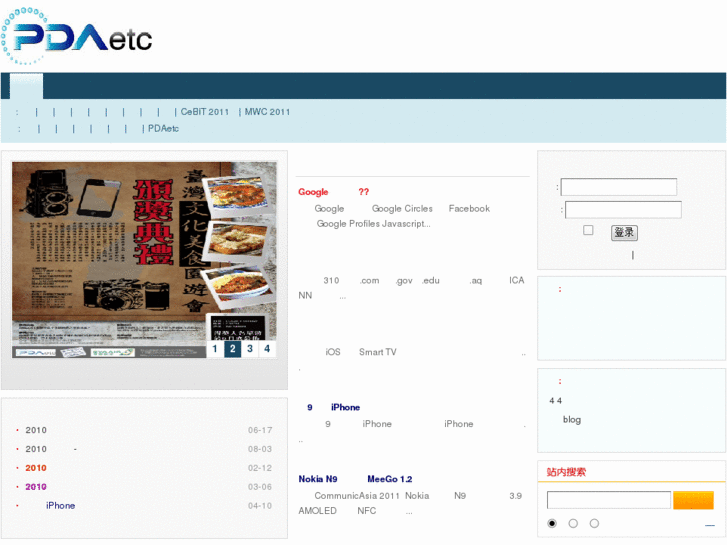727x545 pixels.
Task: Click the username input field
Action: pos(619,187)
